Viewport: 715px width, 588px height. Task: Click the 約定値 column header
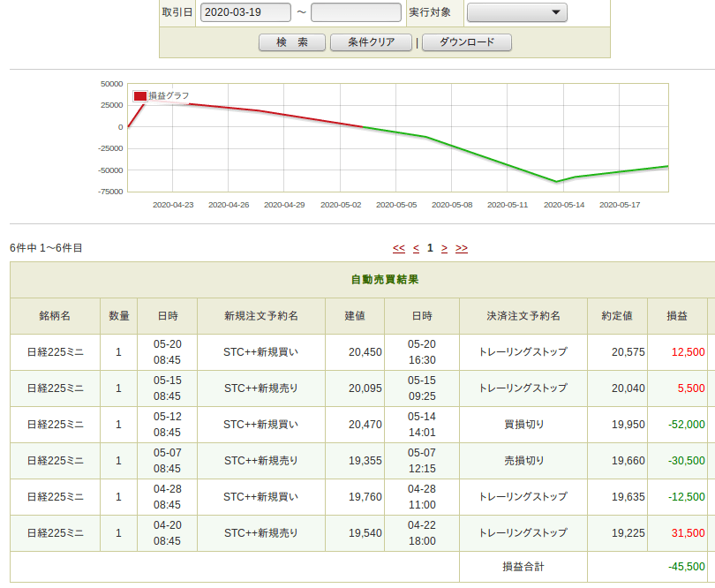(616, 316)
